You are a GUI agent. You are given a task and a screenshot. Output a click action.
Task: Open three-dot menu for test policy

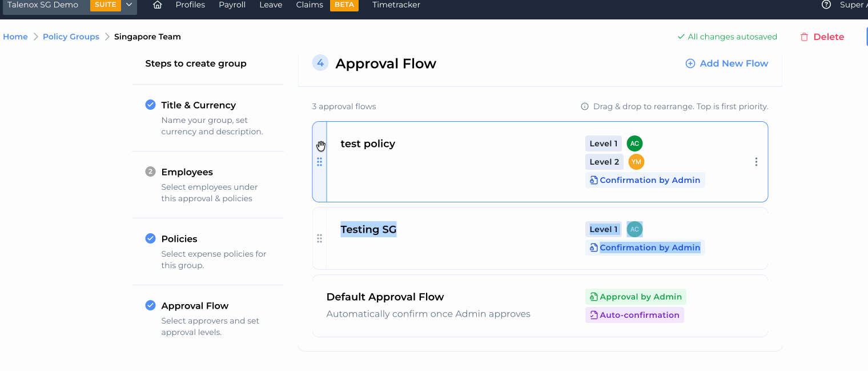click(756, 162)
